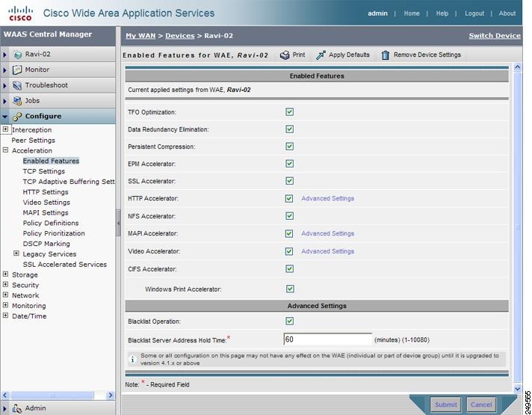This screenshot has width=532, height=415.
Task: Open TCP Settings
Action: pyautogui.click(x=44, y=171)
